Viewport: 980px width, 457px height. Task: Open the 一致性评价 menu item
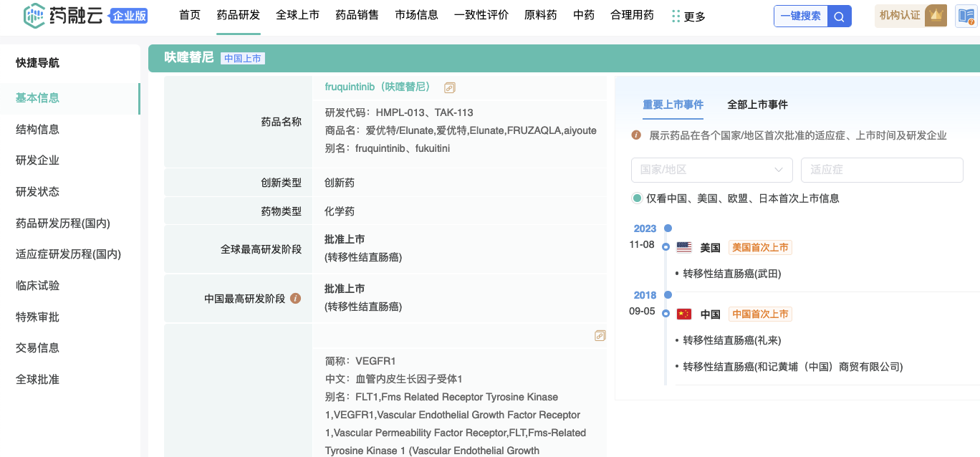point(481,15)
